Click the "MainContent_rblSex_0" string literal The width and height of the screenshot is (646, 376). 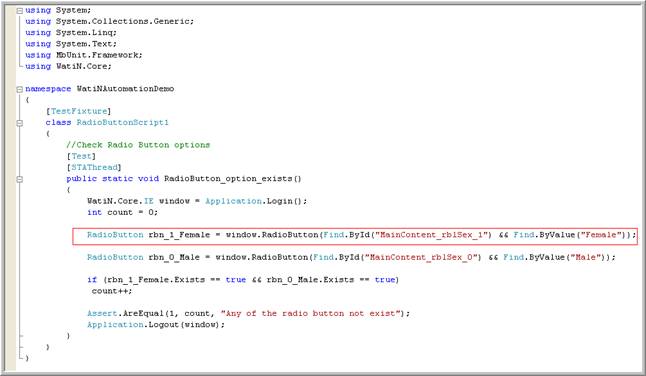[421, 257]
